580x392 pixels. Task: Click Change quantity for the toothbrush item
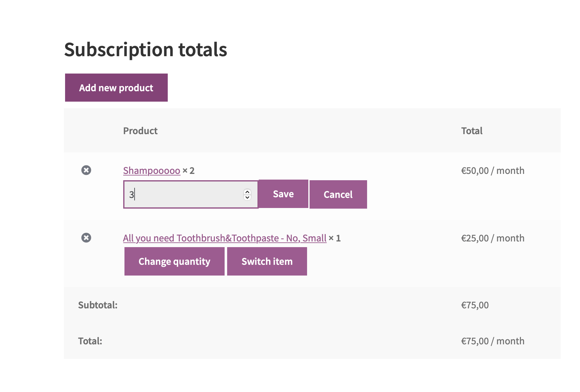(x=174, y=261)
